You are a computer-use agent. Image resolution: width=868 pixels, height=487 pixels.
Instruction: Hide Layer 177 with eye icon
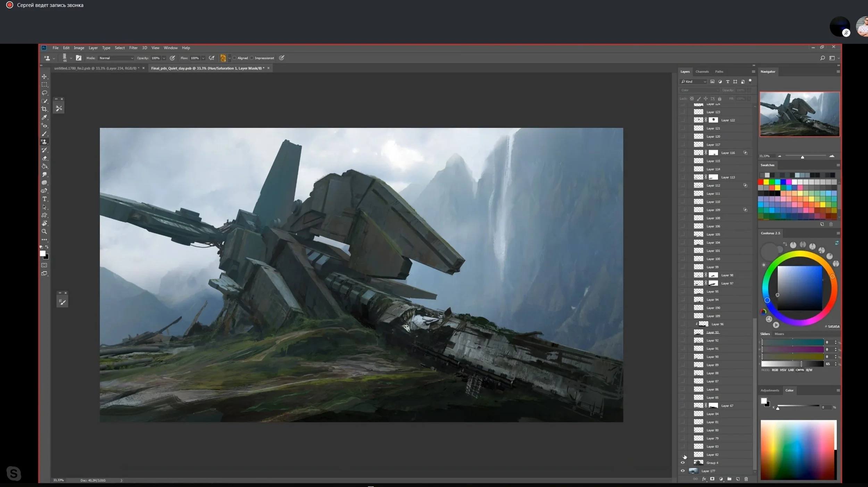pos(683,471)
